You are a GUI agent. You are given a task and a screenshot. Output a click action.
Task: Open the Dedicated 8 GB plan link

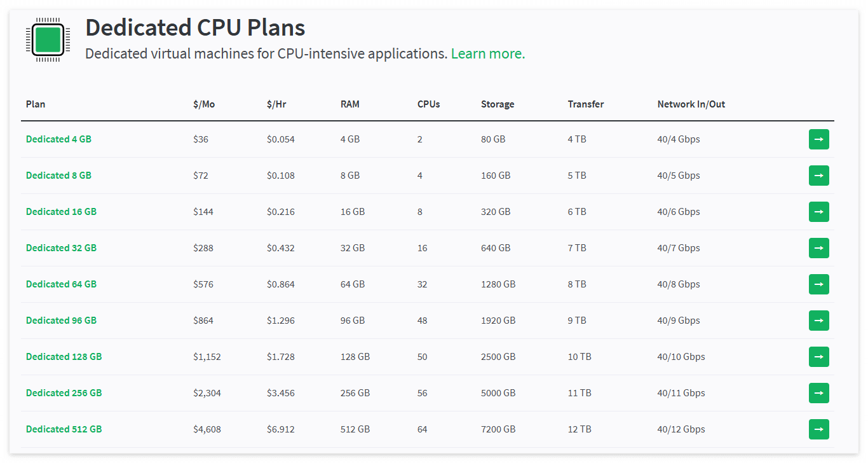pyautogui.click(x=58, y=176)
